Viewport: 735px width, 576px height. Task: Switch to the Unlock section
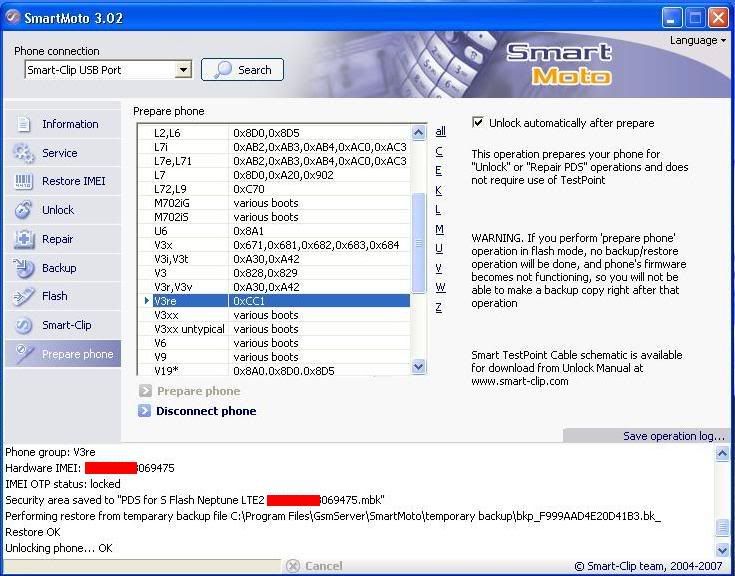tap(63, 210)
